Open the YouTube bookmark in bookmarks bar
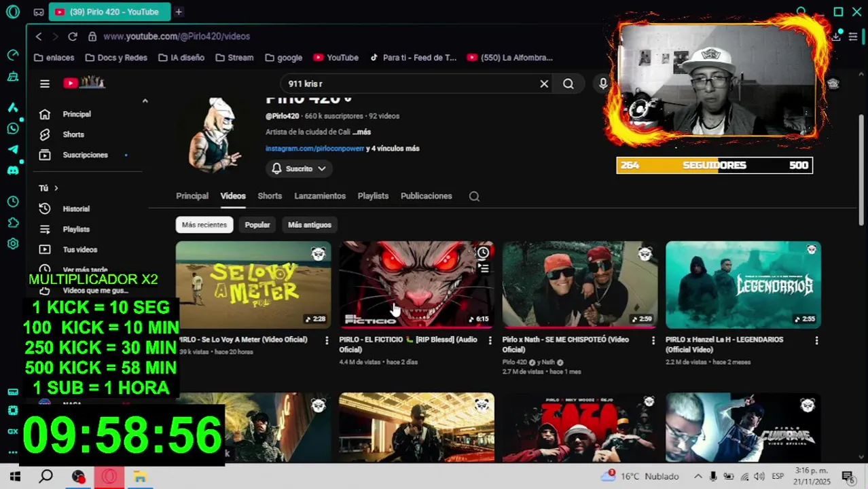This screenshot has width=868, height=489. coord(336,58)
